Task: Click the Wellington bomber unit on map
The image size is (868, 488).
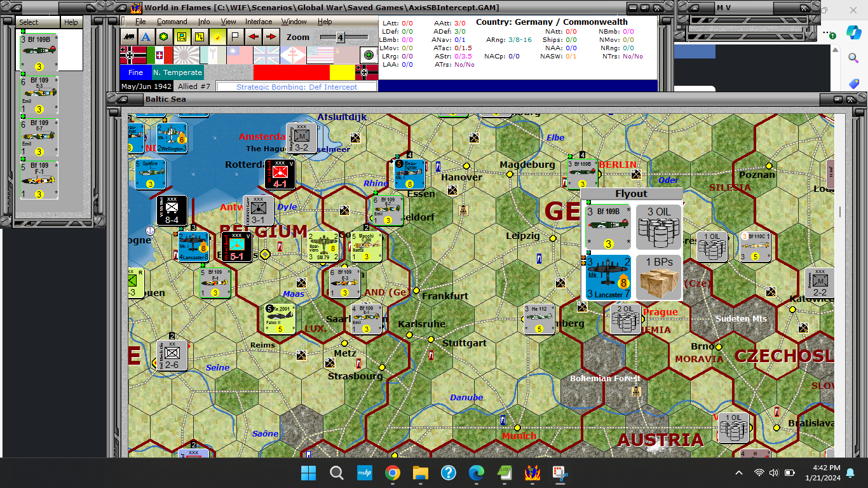Action: coord(172,138)
